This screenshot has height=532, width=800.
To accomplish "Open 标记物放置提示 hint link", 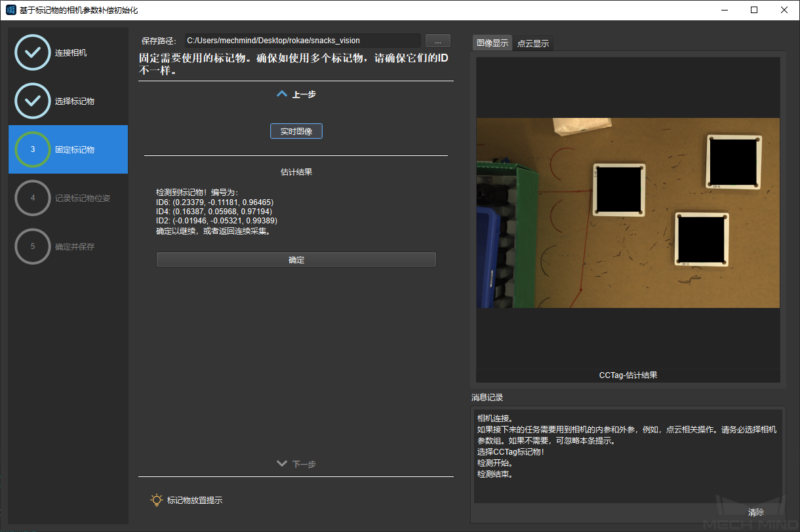I will [x=195, y=500].
